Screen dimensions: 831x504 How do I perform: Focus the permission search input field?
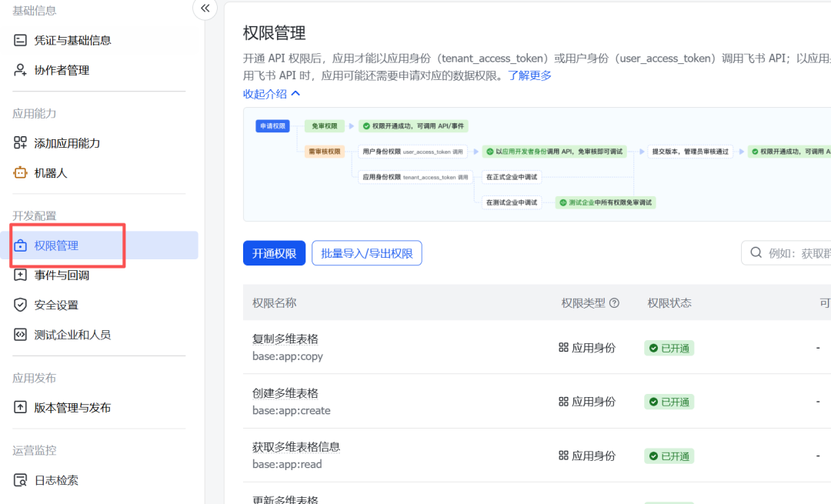796,253
